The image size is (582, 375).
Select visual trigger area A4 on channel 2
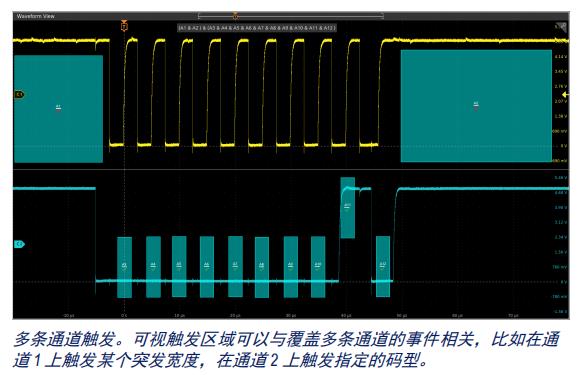point(153,267)
